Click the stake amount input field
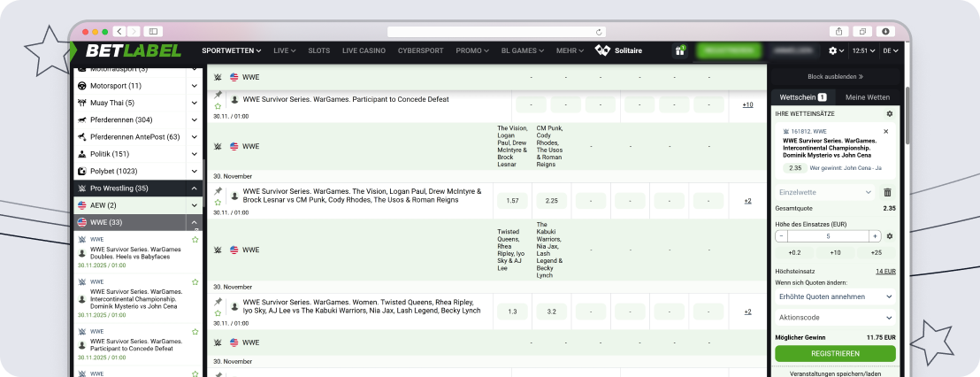The width and height of the screenshot is (980, 377). tap(828, 236)
